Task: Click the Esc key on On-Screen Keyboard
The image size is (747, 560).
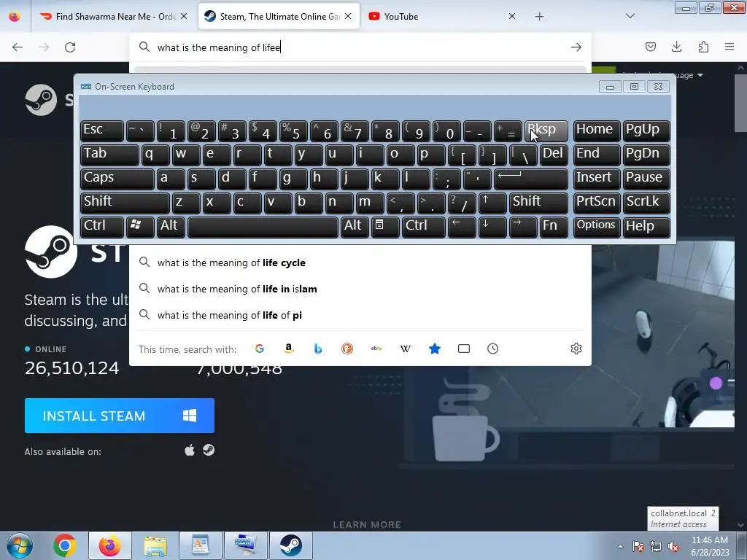Action: (x=102, y=131)
